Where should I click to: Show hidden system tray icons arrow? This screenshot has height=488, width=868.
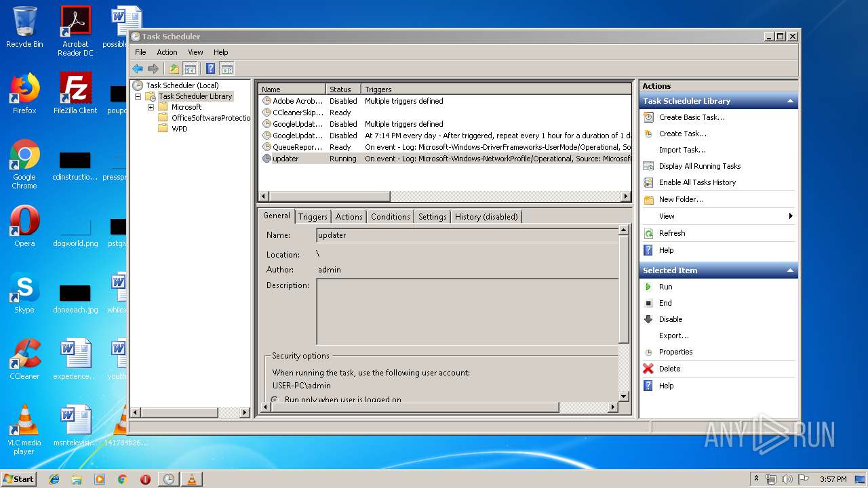756,479
